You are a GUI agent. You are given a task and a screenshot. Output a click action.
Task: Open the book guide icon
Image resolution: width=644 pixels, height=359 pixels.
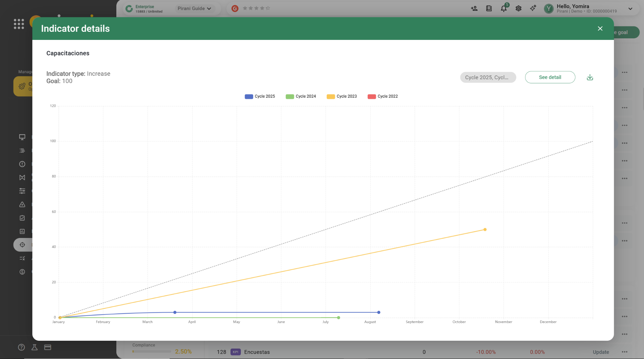489,8
